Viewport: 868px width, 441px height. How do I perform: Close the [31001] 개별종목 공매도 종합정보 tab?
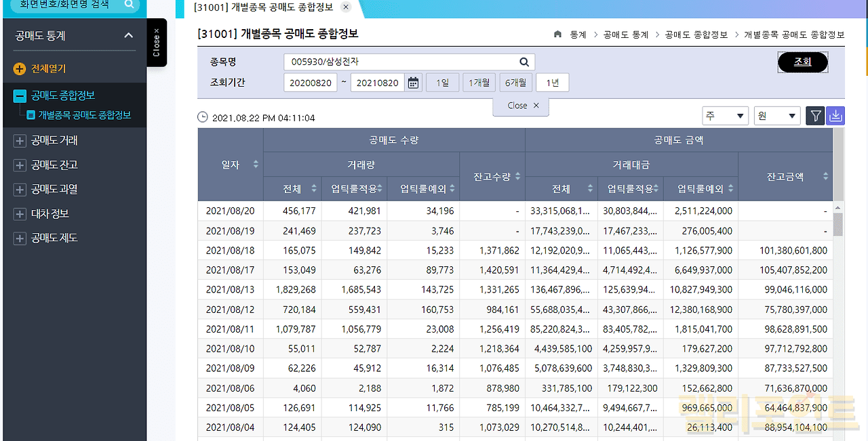click(x=346, y=7)
